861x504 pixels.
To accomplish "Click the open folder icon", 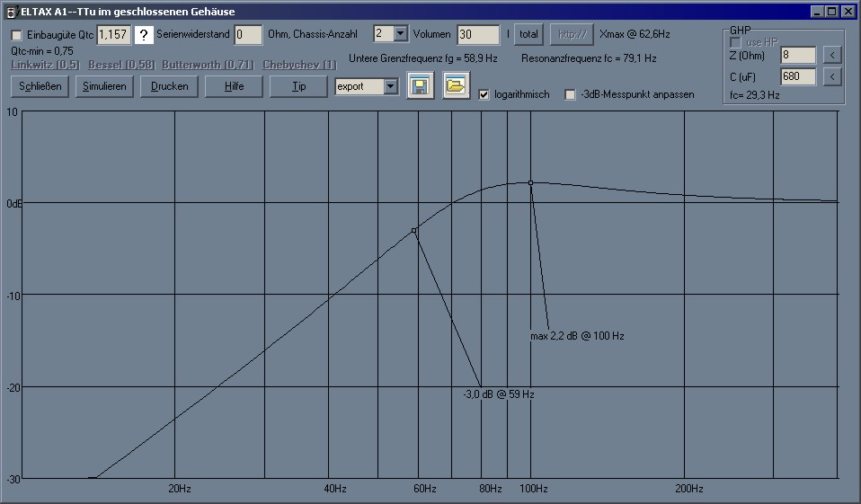I will click(x=457, y=85).
